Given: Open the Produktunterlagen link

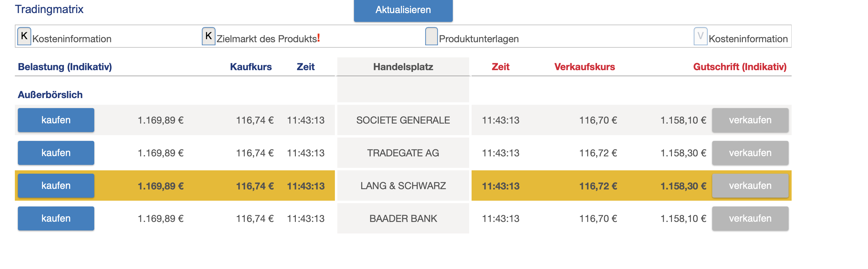Looking at the screenshot, I should click(479, 39).
